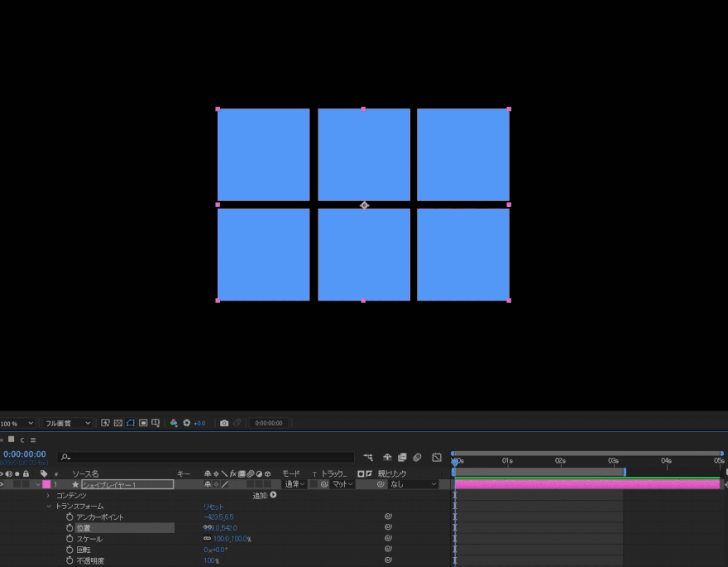Toggle the position property stopwatch

point(69,527)
